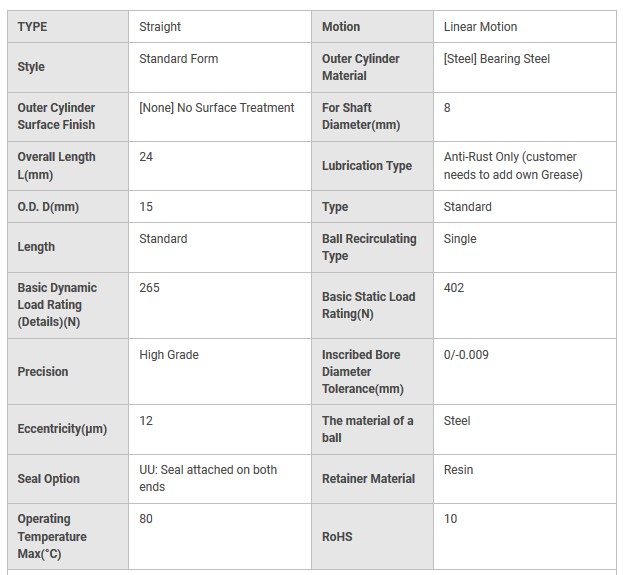
Task: Click the Linear Motion value
Action: (x=480, y=27)
